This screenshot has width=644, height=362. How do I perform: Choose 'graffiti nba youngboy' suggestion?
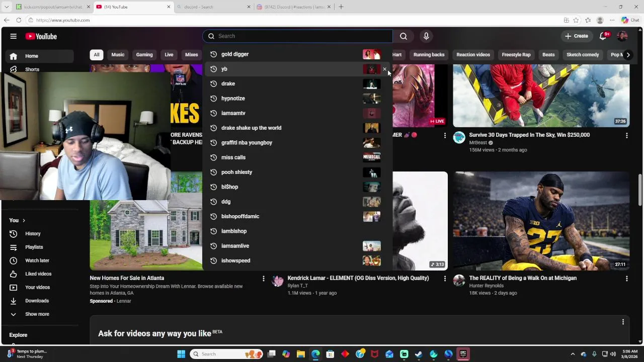[297, 143]
